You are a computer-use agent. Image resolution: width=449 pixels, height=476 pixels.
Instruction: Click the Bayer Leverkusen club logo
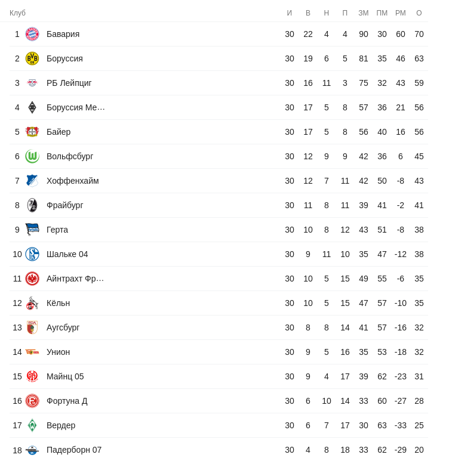(32, 132)
